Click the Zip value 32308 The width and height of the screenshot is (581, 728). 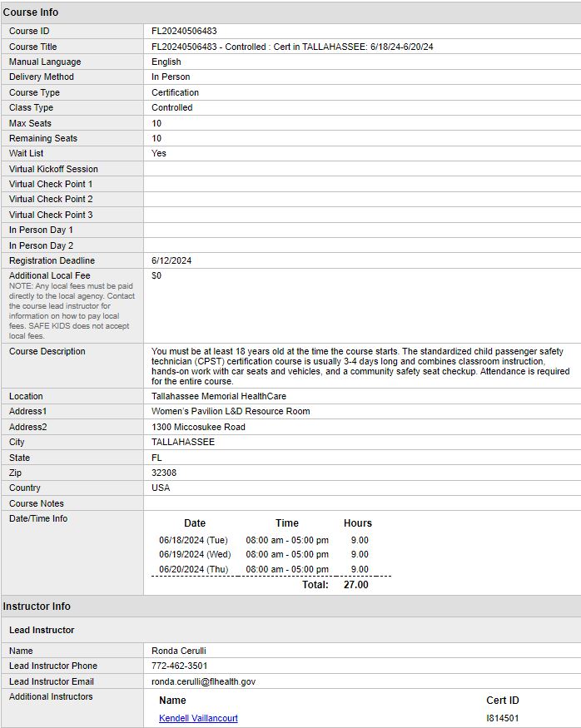(x=164, y=473)
